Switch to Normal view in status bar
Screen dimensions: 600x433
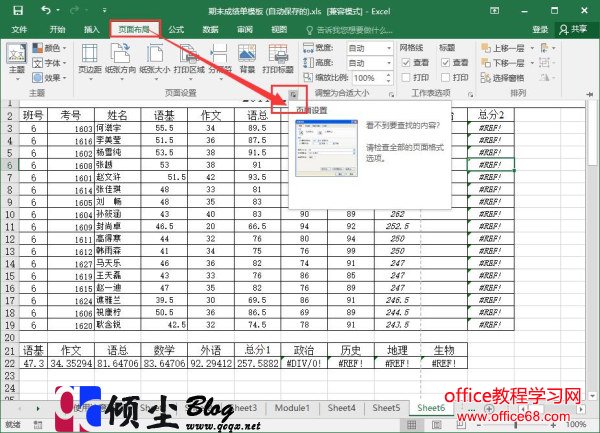pos(411,425)
